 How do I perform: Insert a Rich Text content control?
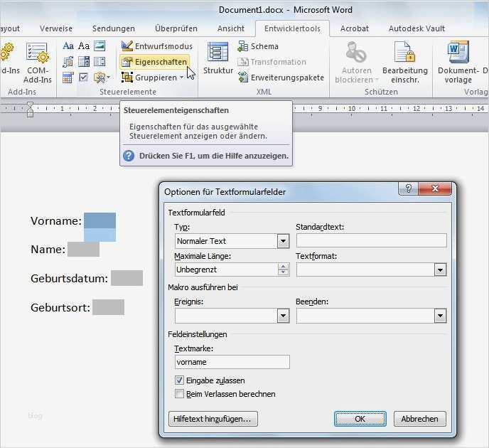coord(68,46)
